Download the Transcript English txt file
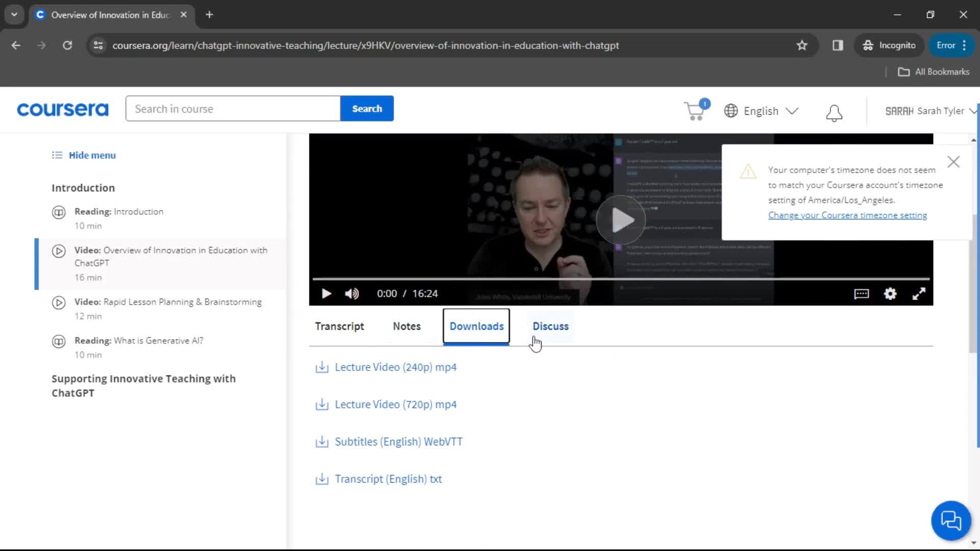The image size is (980, 551). point(388,479)
